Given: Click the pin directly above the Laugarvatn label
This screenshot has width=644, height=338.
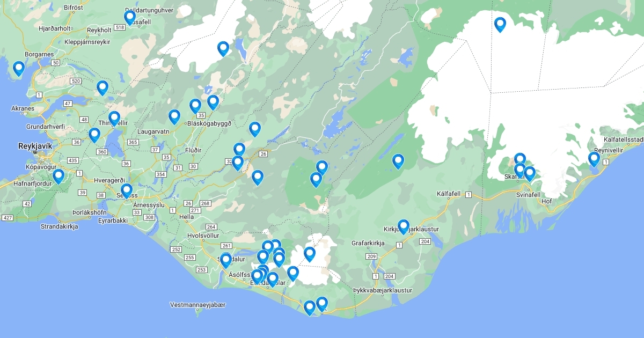Looking at the screenshot, I should click(x=174, y=116).
